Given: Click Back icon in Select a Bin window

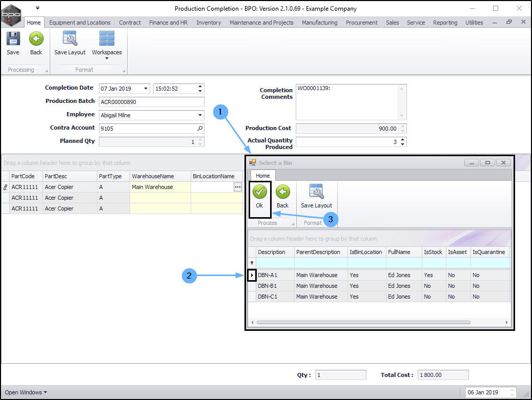Looking at the screenshot, I should tap(282, 192).
